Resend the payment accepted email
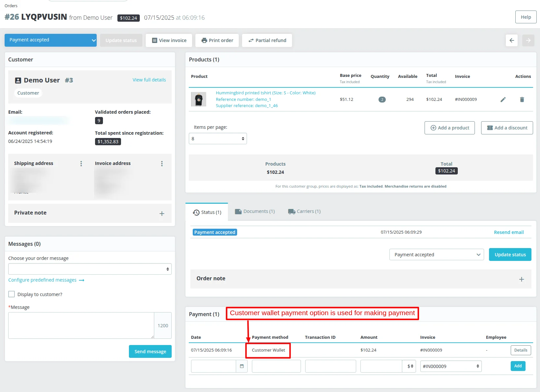Image resolution: width=540 pixels, height=392 pixels. (509, 232)
